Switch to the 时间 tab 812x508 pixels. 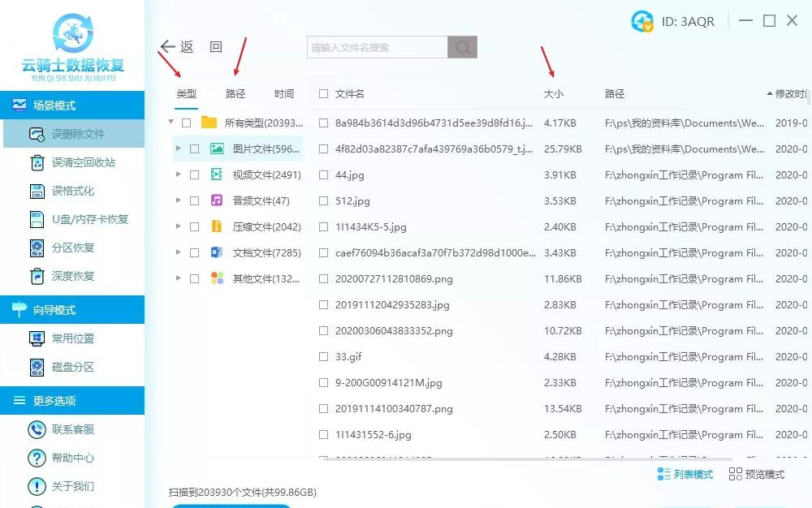point(284,94)
